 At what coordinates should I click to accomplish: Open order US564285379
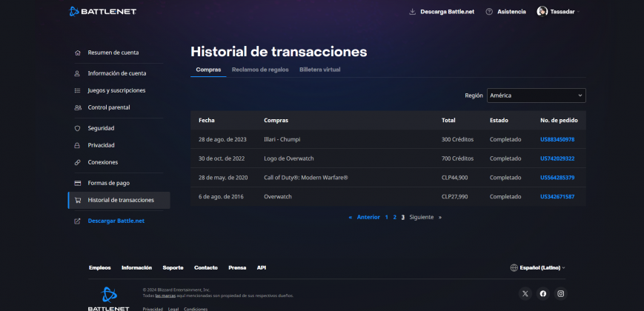pos(557,178)
